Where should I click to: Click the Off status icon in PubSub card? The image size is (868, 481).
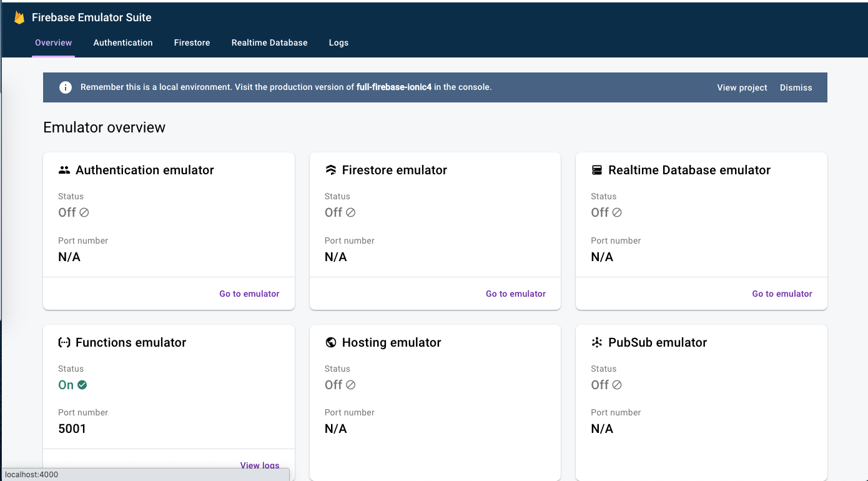click(617, 385)
